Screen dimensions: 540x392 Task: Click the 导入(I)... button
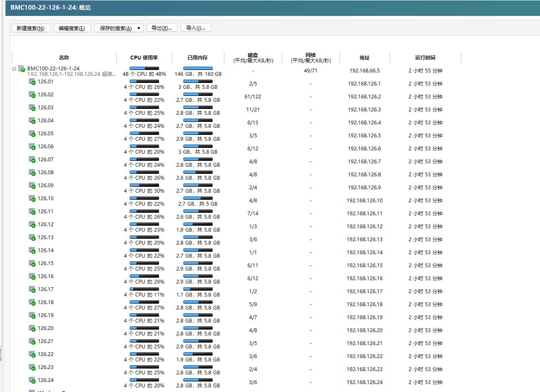(x=196, y=28)
